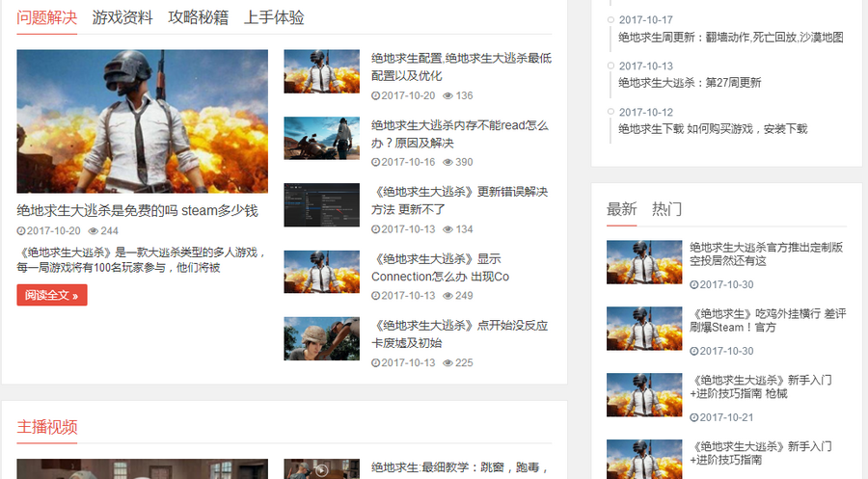
Task: Click sidebar thumbnail beside 官方推出定制版 article
Action: (x=644, y=262)
